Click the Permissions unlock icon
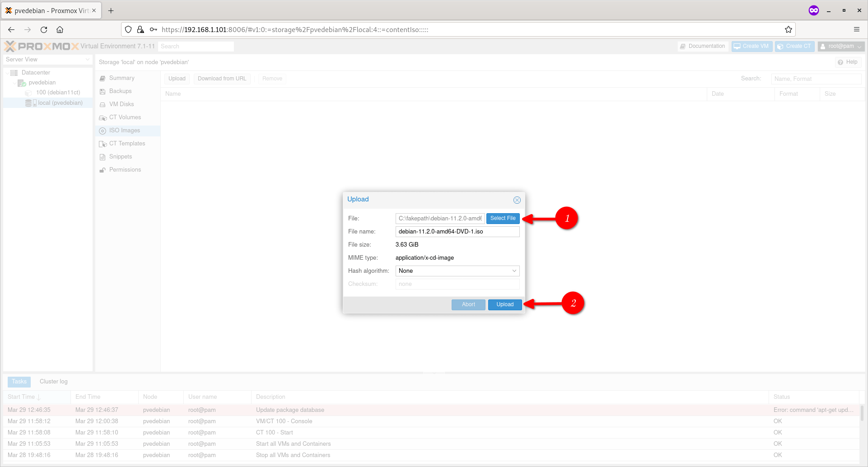 (103, 170)
